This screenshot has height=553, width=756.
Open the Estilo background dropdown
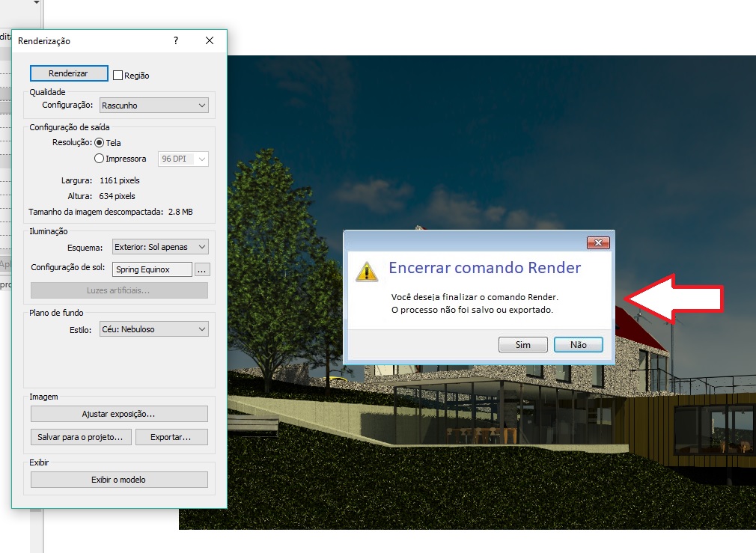(x=153, y=329)
